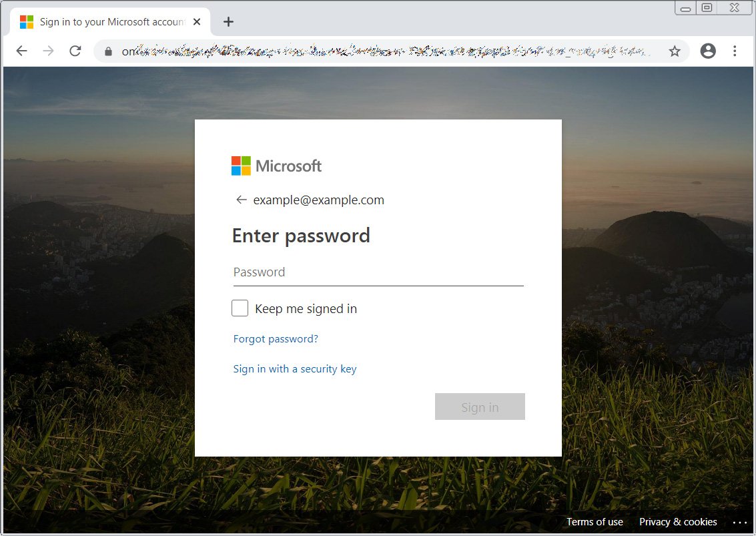
Task: Select the Sign in to Microsoft tab
Action: pyautogui.click(x=107, y=22)
